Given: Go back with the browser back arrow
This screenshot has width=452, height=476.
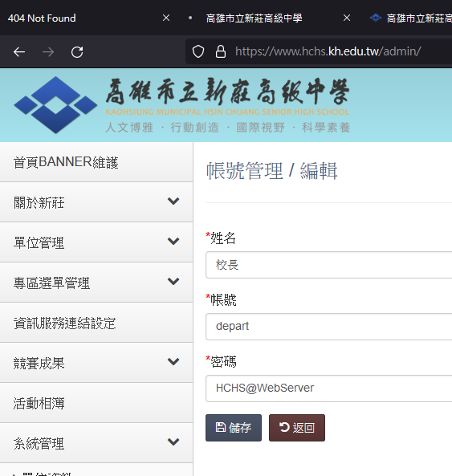Looking at the screenshot, I should pos(19,52).
